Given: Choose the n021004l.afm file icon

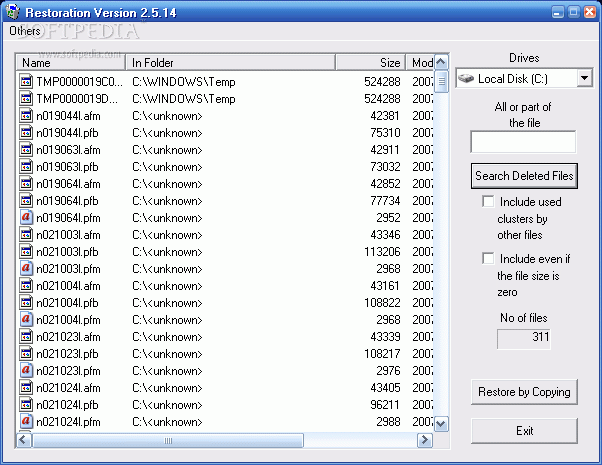Looking at the screenshot, I should pos(26,286).
